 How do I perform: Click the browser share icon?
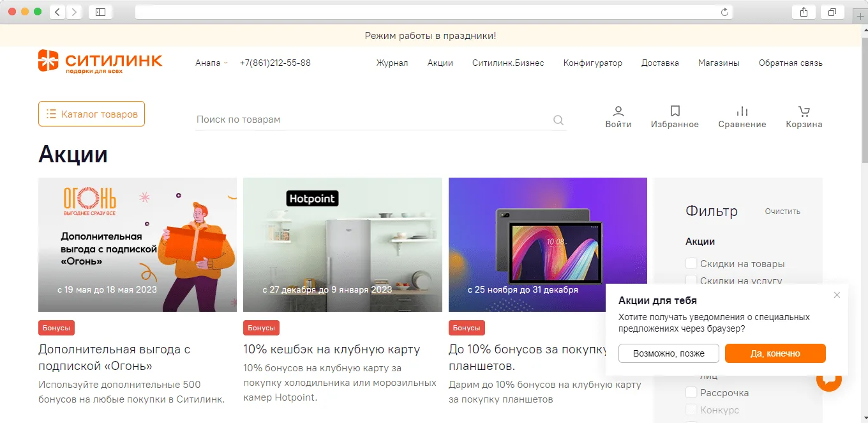tap(804, 12)
